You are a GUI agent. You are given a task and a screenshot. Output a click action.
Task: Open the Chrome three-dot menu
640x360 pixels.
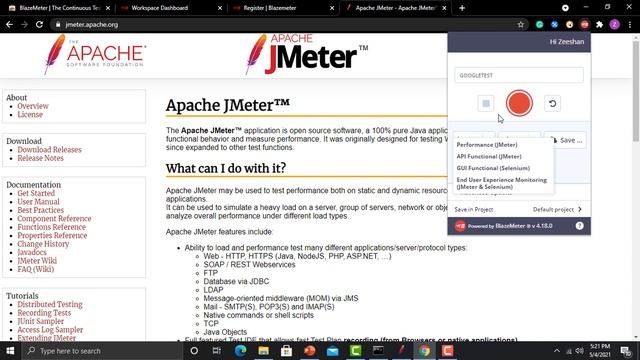[630, 24]
